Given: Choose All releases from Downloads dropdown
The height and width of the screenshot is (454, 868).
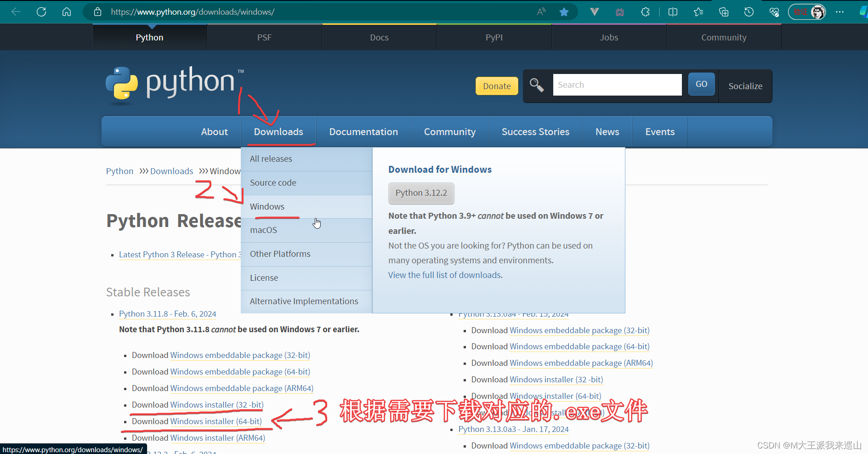Looking at the screenshot, I should [x=306, y=159].
